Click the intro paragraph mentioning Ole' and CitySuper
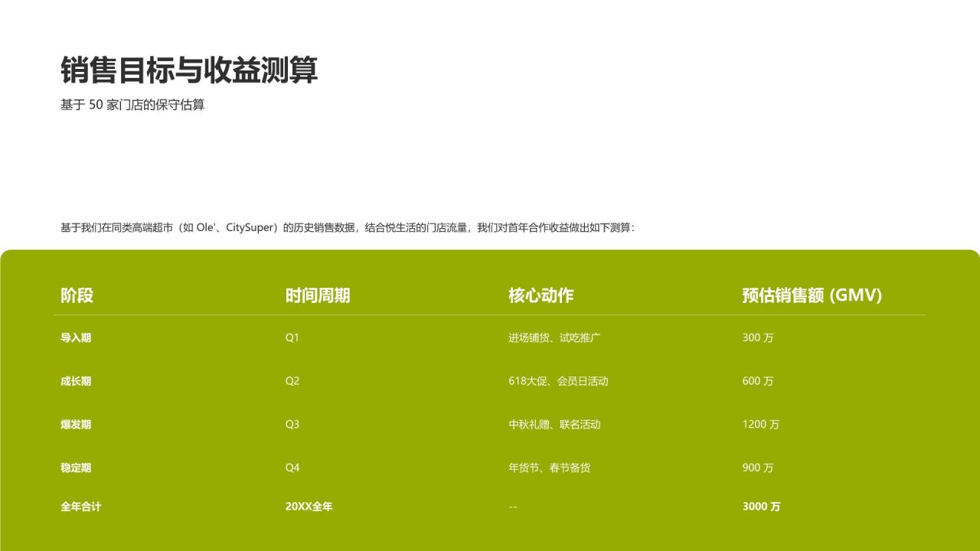Image resolution: width=980 pixels, height=551 pixels. click(x=348, y=227)
